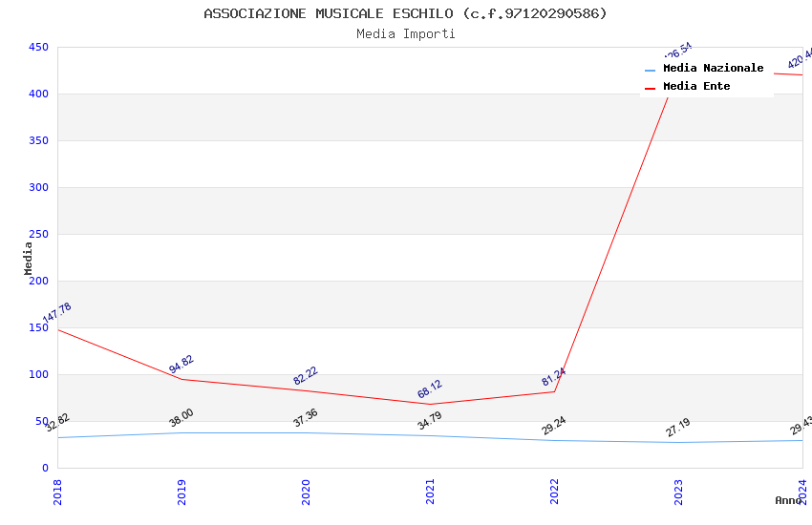Click the blue Media Nazionale legend swatch
This screenshot has height=525, width=812.
(650, 70)
